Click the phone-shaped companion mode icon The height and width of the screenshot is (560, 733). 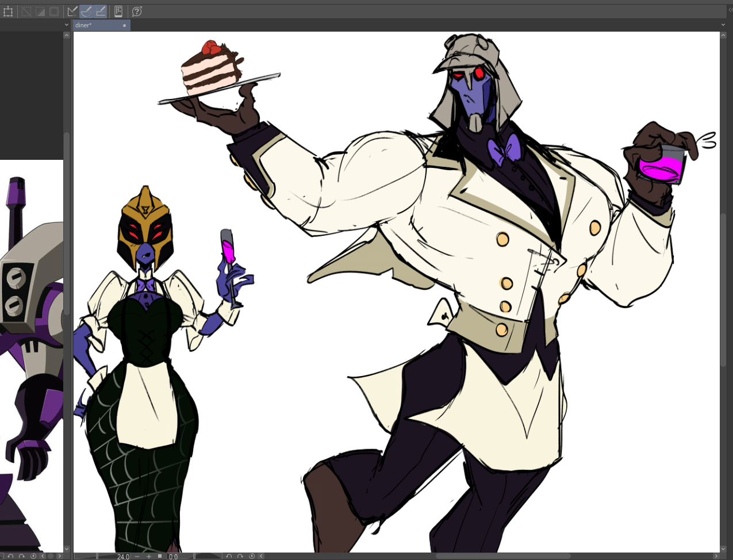point(118,11)
